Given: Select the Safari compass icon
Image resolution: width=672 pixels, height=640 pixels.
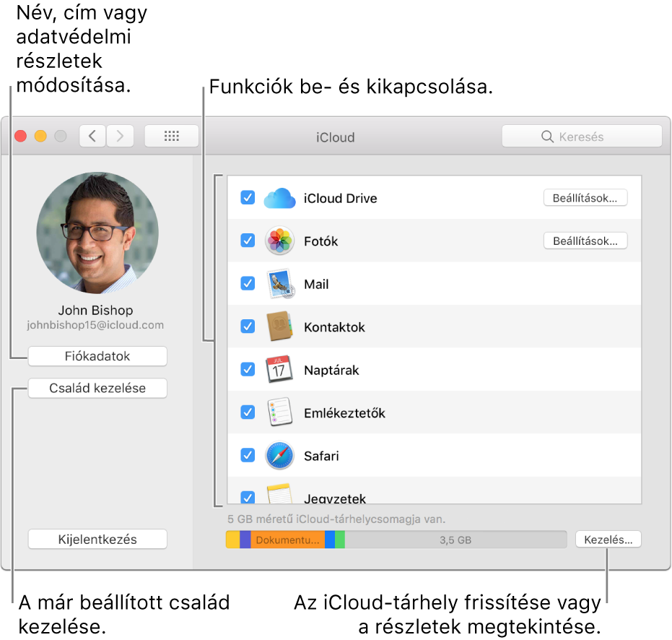Looking at the screenshot, I should pyautogui.click(x=279, y=455).
